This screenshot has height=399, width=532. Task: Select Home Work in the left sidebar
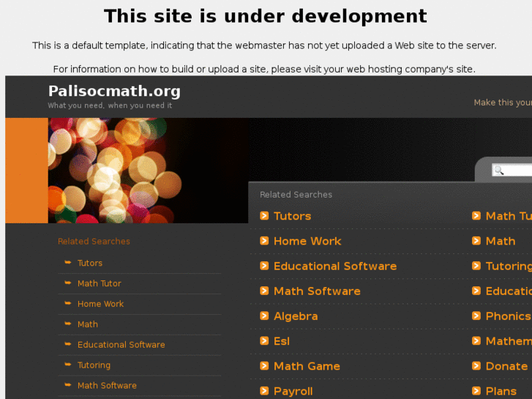click(100, 304)
